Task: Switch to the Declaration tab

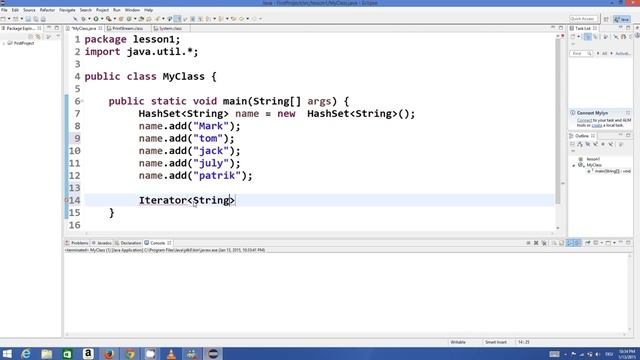Action: [128, 243]
